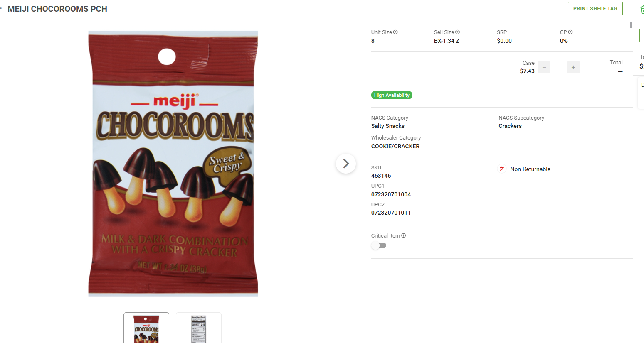The image size is (644, 343).
Task: Click the Non-Returnable icon
Action: (x=502, y=169)
